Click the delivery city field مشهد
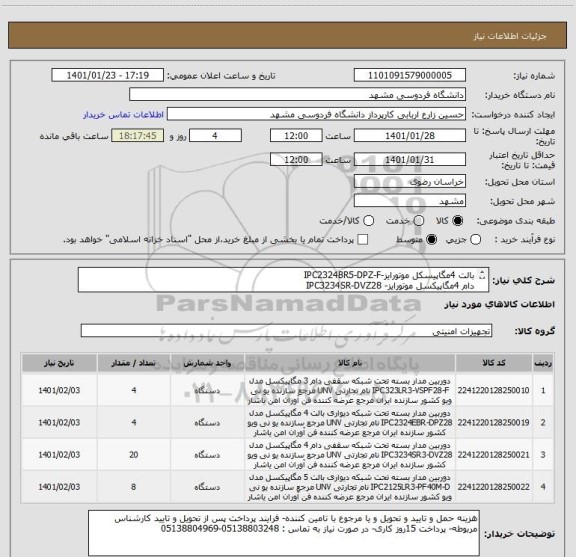 pos(410,201)
